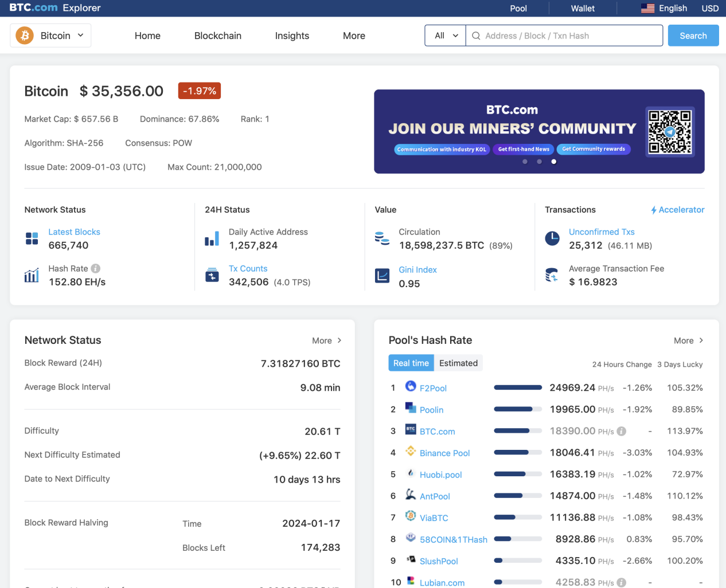Click the Unconfirmed Txs clock icon

[x=552, y=238]
